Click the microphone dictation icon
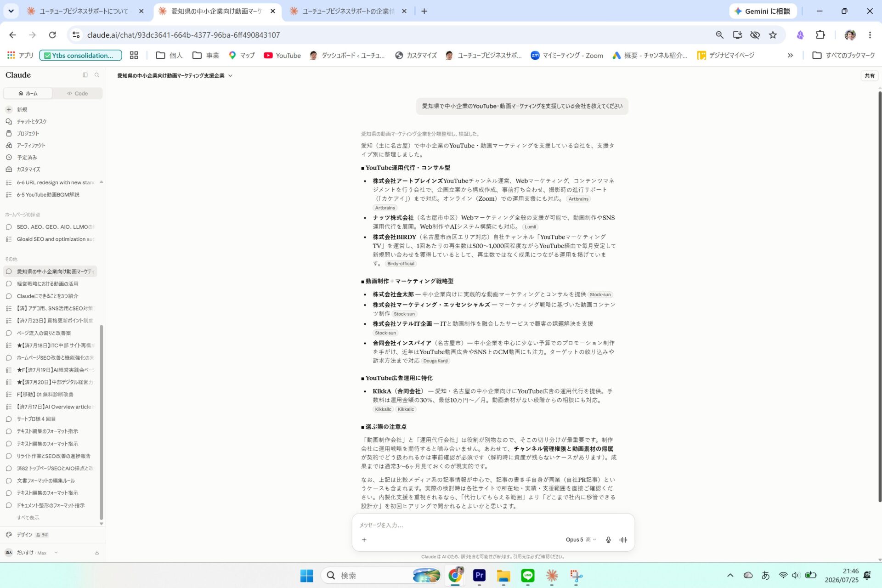882x588 pixels. point(608,540)
